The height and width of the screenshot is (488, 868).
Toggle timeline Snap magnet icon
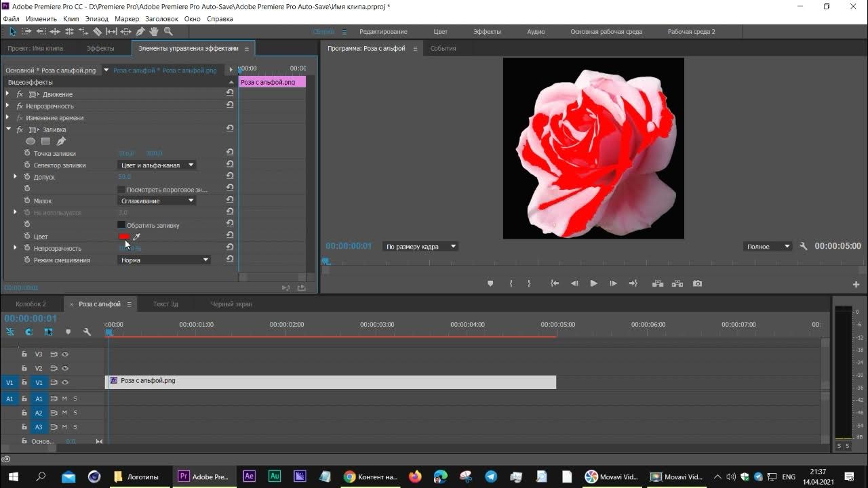(29, 332)
